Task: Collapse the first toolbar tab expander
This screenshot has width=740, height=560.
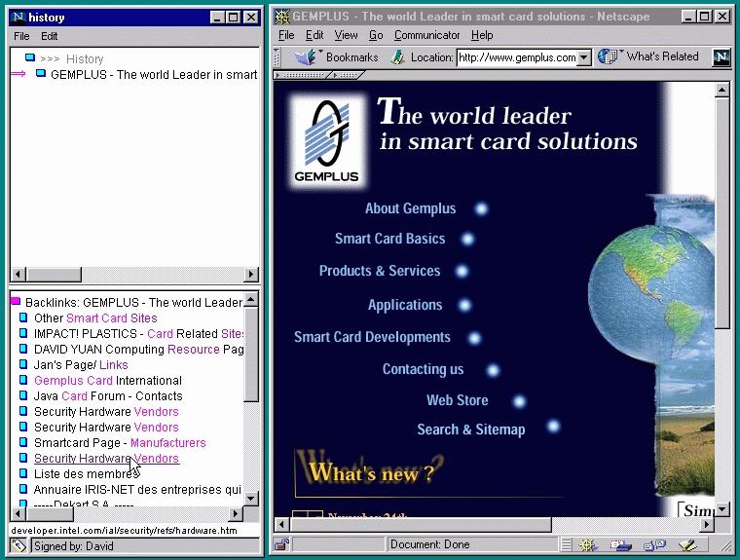Action: 301,75
